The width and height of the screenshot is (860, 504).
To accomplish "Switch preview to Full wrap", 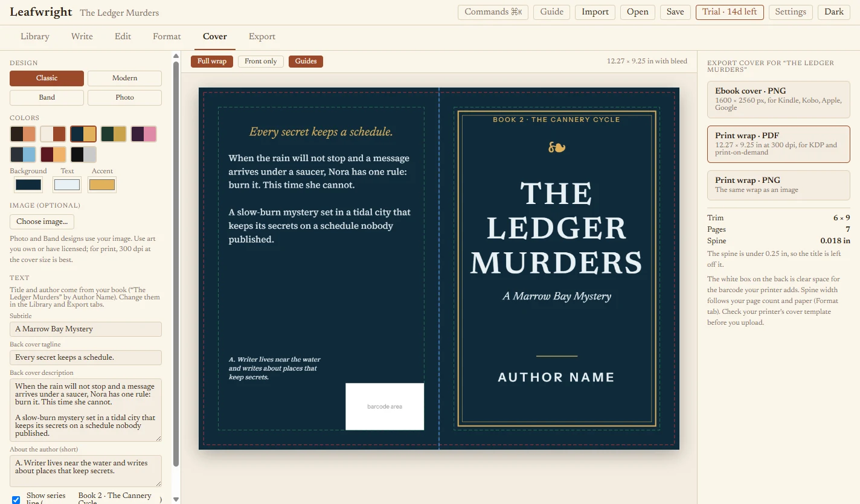I will [x=212, y=62].
